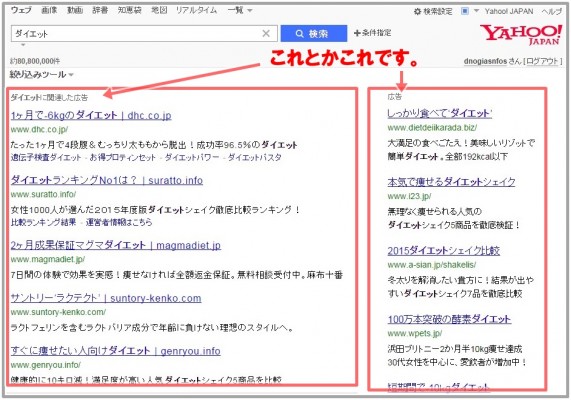Switch to the 動画 search tab
This screenshot has height=400, width=571.
pos(75,10)
